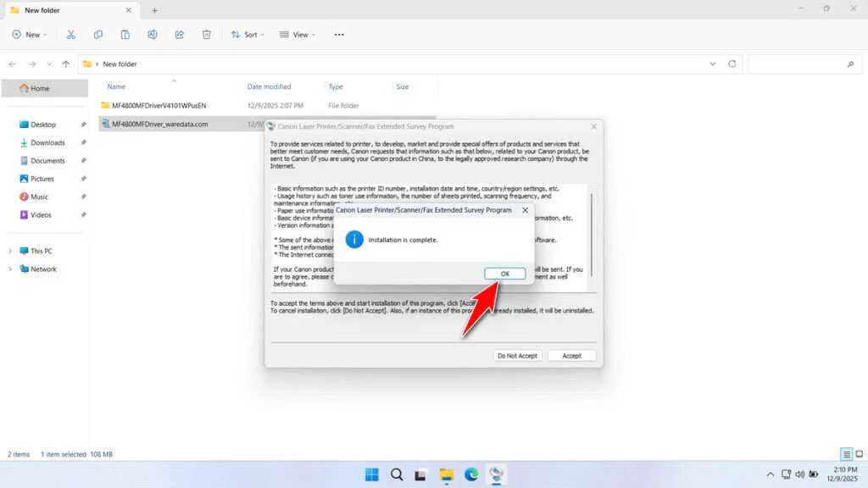The image size is (868, 488).
Task: Open Microsoft Edge from the taskbar
Action: click(x=471, y=474)
